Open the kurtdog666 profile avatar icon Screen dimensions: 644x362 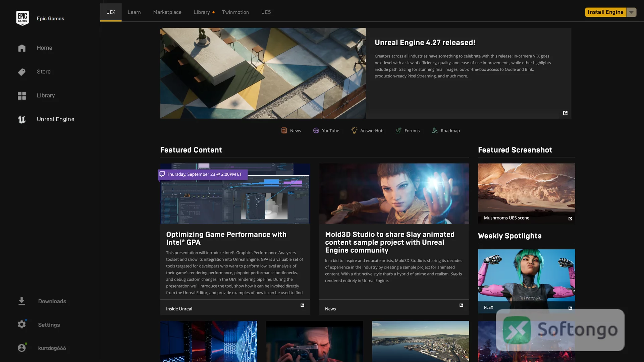pos(22,348)
